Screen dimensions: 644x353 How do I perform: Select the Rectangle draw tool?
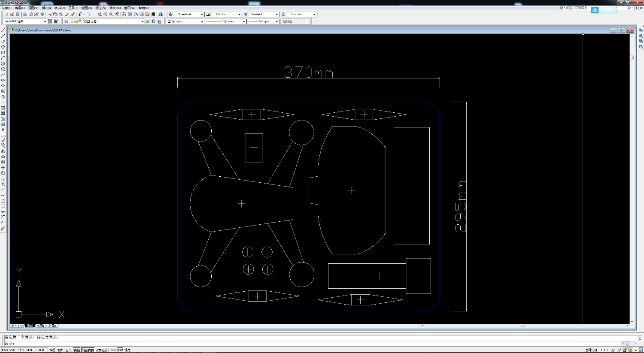click(3, 52)
